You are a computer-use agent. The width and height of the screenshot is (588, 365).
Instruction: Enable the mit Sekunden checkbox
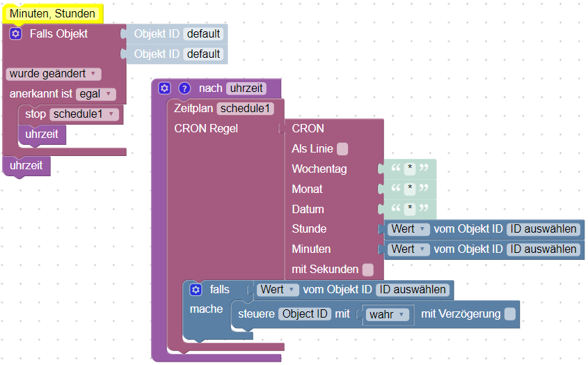[368, 270]
